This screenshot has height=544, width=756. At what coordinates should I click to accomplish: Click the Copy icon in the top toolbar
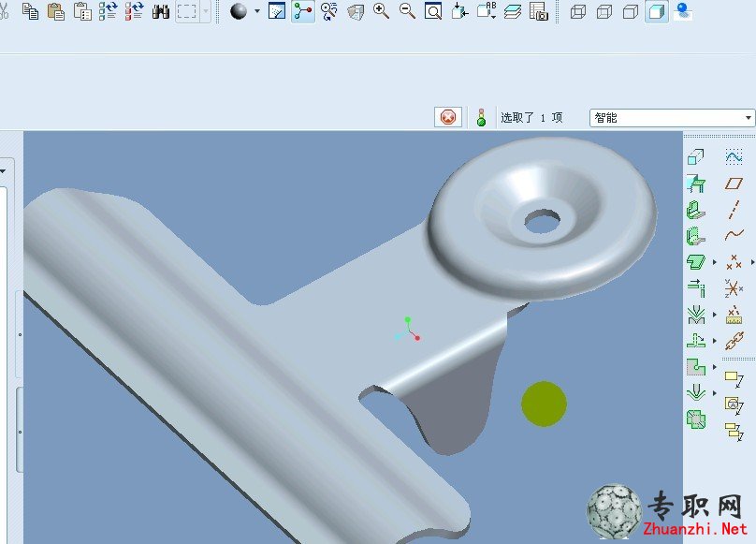pyautogui.click(x=31, y=11)
